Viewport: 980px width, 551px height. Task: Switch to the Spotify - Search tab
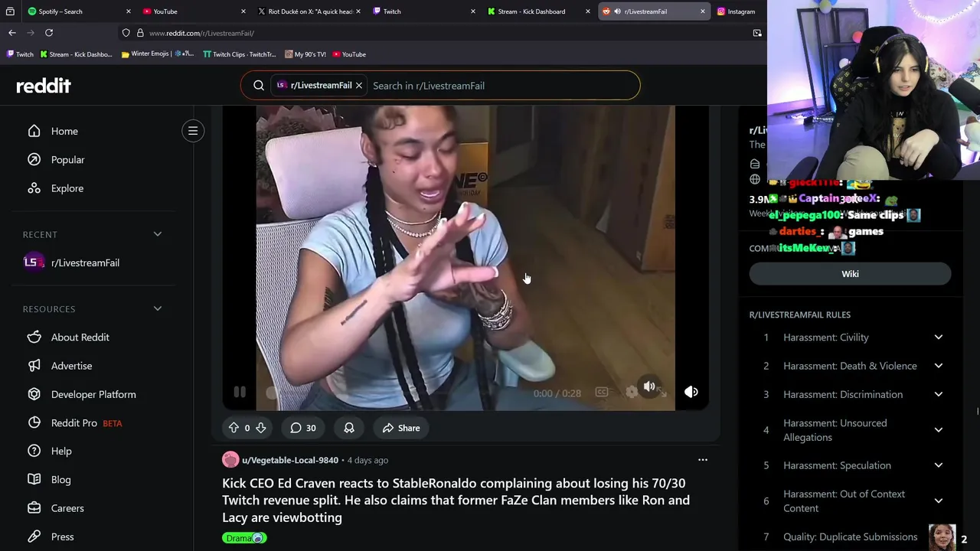point(77,11)
